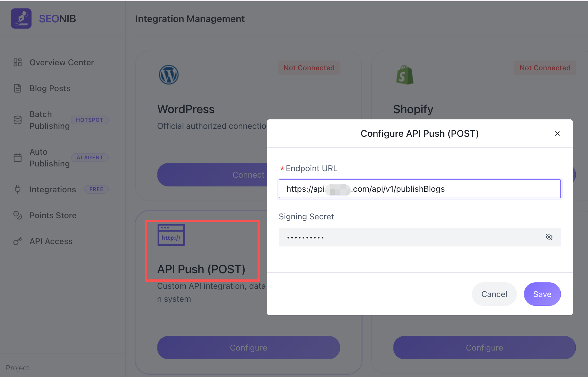588x377 pixels.
Task: Close the Configure API Push dialog
Action: point(557,134)
